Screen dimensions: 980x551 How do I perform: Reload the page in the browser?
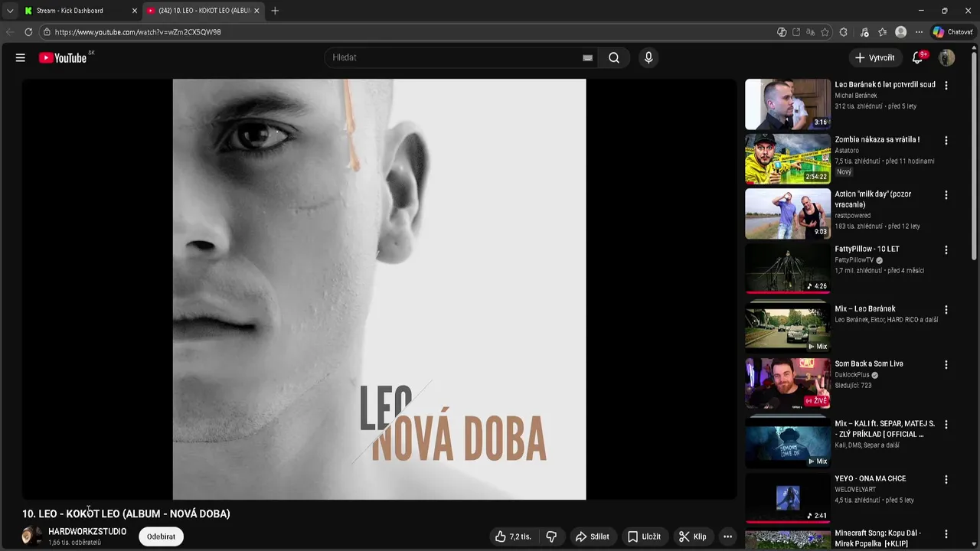(28, 32)
